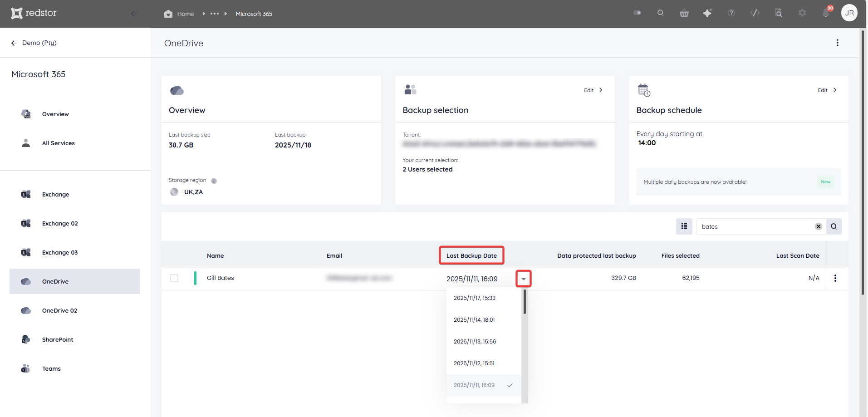Tick the Gill Bates row checkbox

point(174,278)
